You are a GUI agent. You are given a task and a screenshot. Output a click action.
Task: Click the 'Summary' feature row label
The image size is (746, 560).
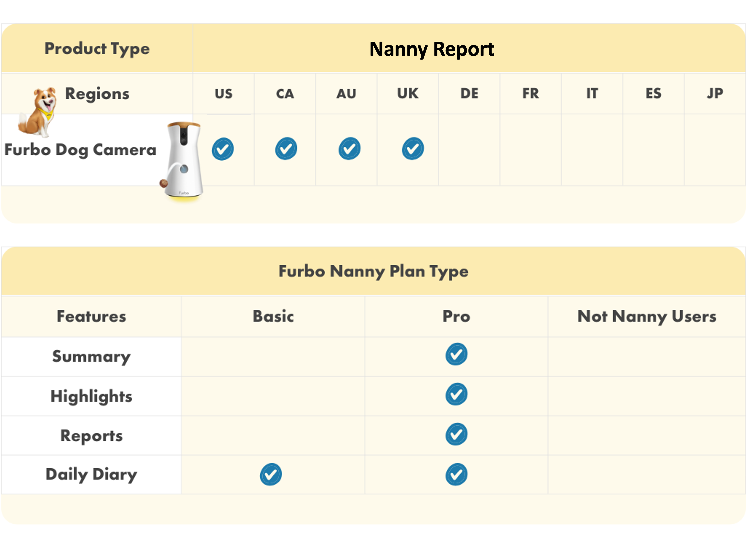(x=91, y=357)
